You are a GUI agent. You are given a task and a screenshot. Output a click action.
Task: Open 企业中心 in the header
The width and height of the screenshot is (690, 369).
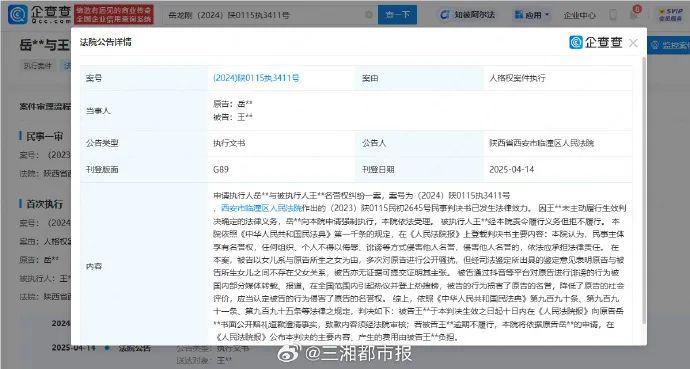(x=580, y=15)
